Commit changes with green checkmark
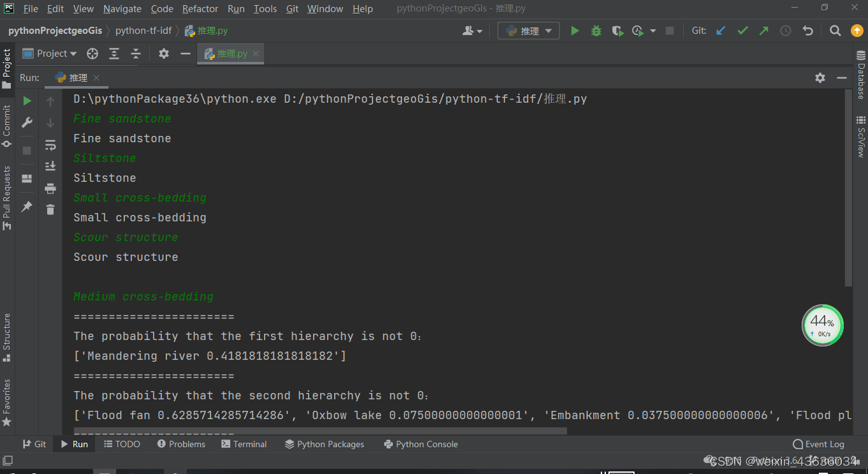The width and height of the screenshot is (868, 474). [x=742, y=31]
